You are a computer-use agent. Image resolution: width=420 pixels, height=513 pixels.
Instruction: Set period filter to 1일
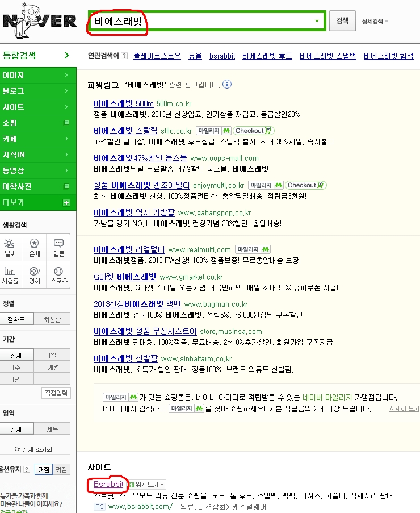pos(52,355)
